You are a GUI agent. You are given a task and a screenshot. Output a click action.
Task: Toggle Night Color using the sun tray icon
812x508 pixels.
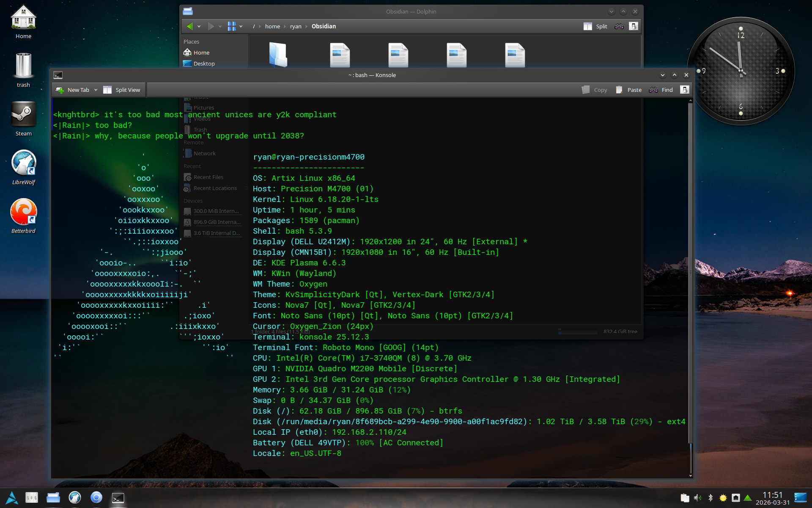click(x=724, y=498)
